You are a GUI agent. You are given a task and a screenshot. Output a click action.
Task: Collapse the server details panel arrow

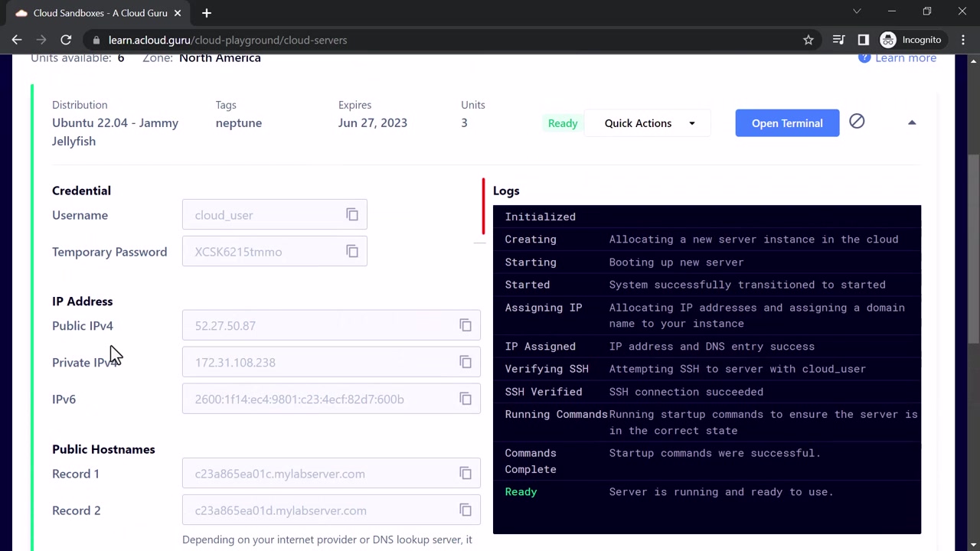click(912, 122)
